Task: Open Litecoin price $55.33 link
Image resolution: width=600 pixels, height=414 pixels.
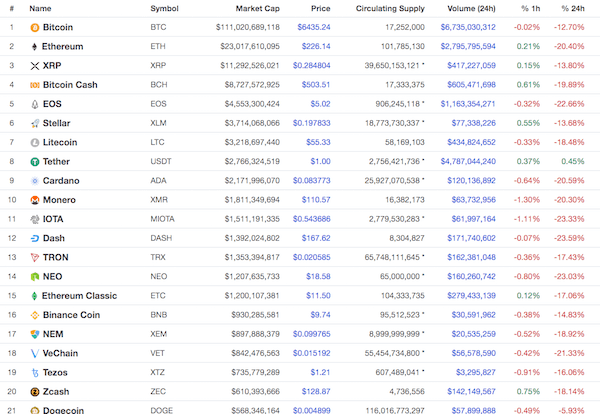Action: (x=318, y=142)
